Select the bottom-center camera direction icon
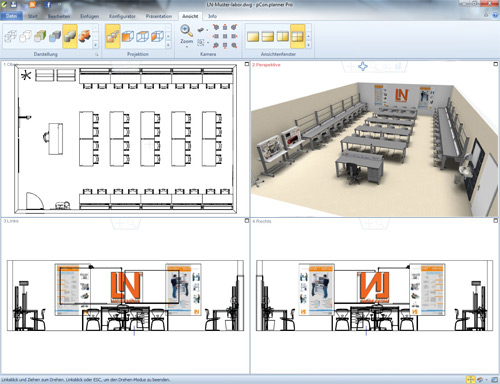Image resolution: width=500 pixels, height=384 pixels. [x=225, y=45]
